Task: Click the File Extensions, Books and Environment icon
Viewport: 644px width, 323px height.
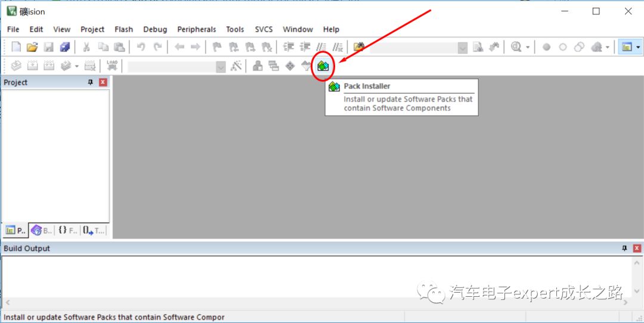Action: pyautogui.click(x=258, y=66)
